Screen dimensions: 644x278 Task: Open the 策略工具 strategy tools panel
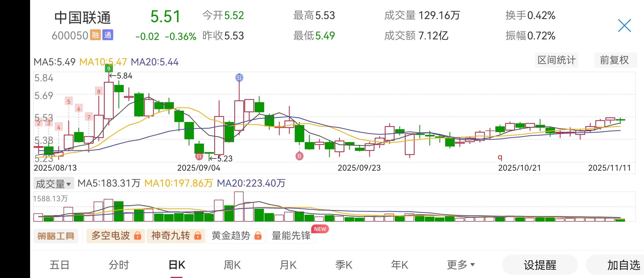tap(56, 236)
